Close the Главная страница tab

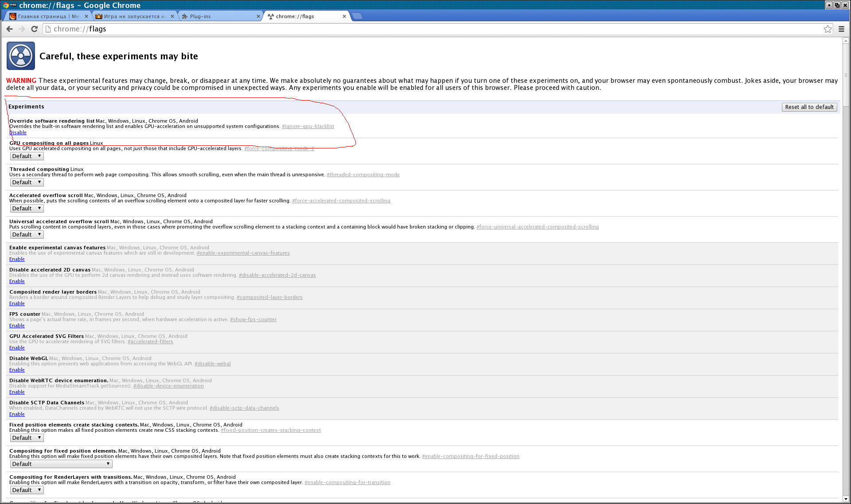(86, 16)
